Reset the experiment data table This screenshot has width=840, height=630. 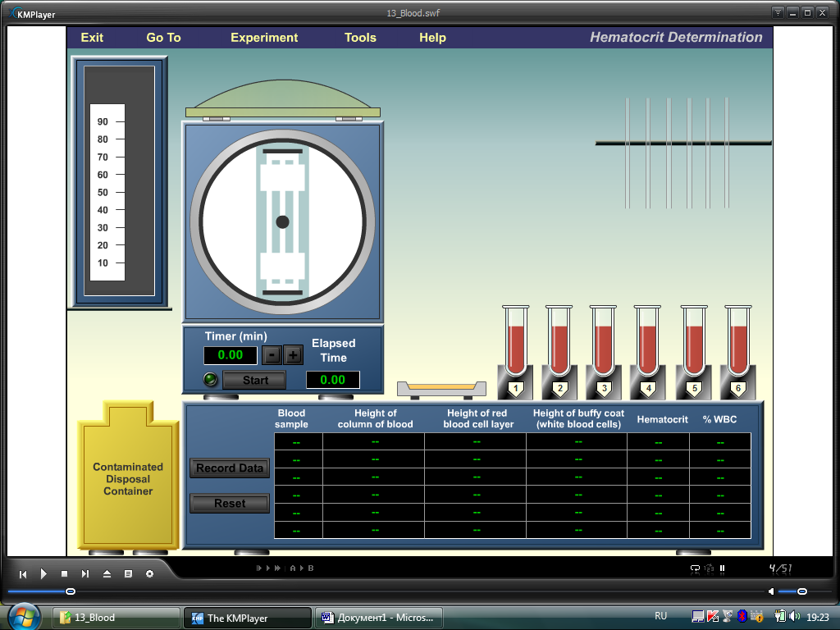[x=230, y=504]
